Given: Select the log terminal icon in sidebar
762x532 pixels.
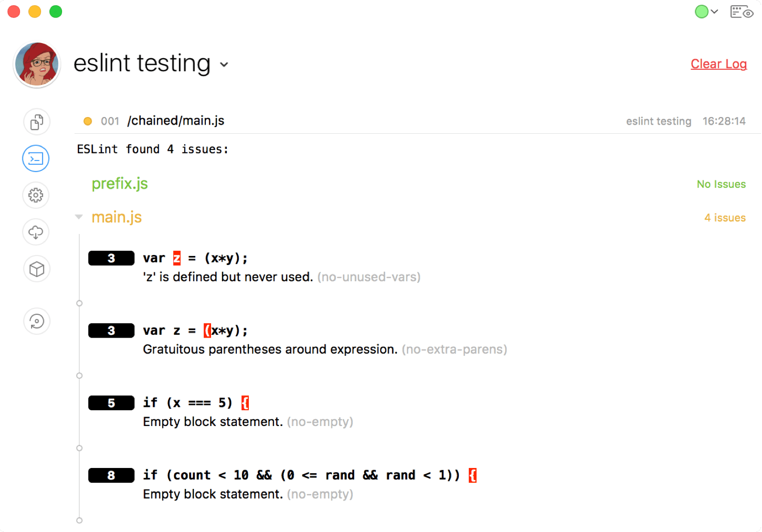Looking at the screenshot, I should pos(36,159).
